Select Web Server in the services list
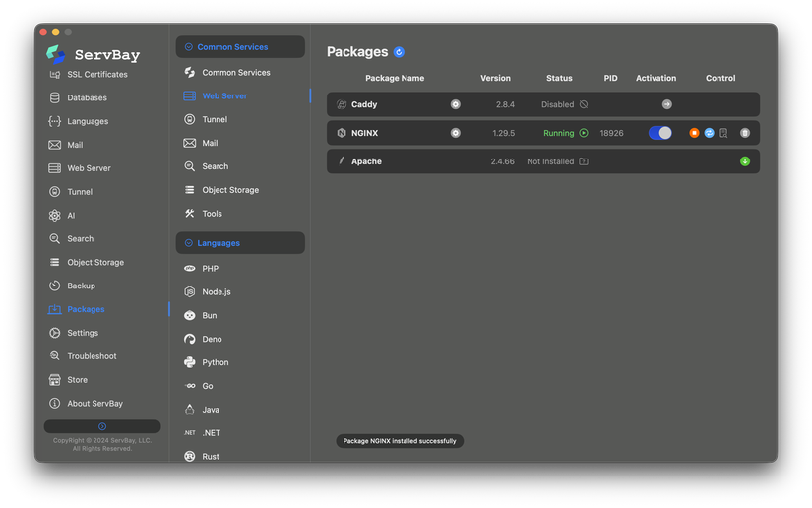The height and width of the screenshot is (508, 812). pyautogui.click(x=224, y=96)
